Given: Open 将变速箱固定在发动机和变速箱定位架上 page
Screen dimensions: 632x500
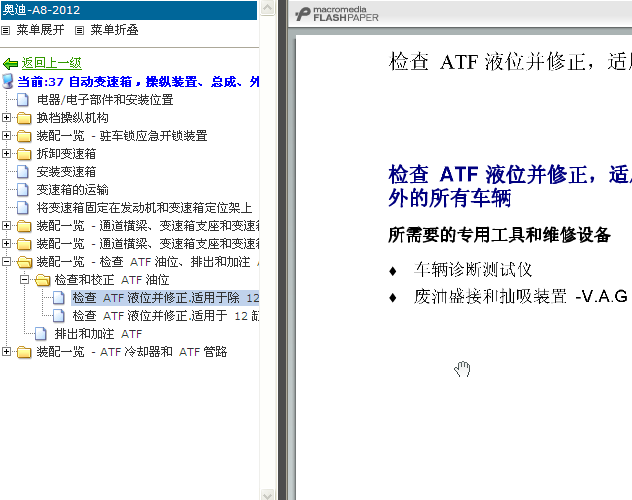Looking at the screenshot, I should [x=144, y=207].
